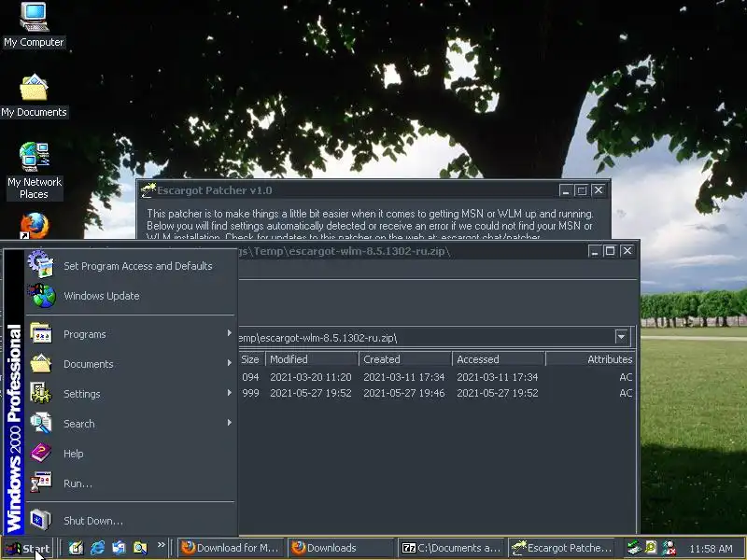Click created date 2021-05-27 19:46
This screenshot has width=747, height=560.
pos(404,393)
